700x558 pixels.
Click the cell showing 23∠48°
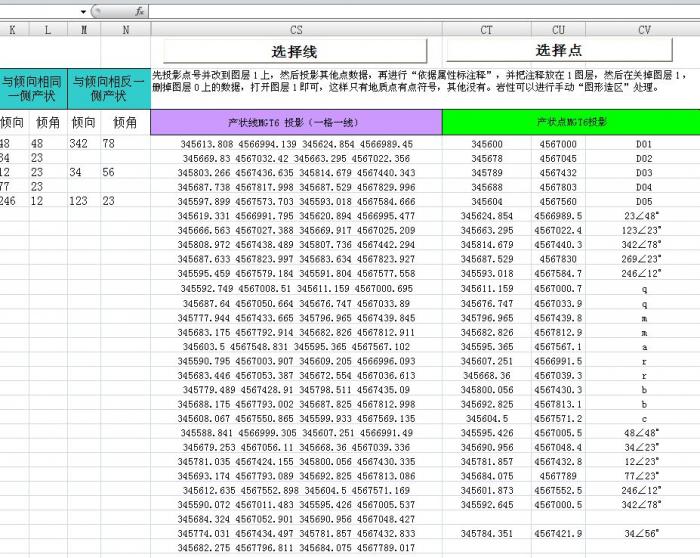tap(643, 216)
